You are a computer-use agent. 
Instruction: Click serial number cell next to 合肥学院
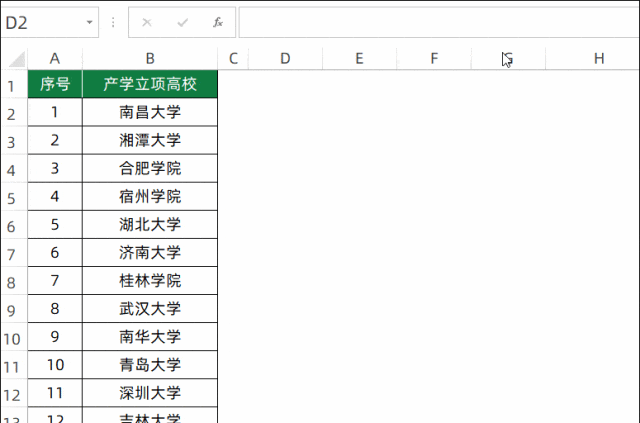55,168
